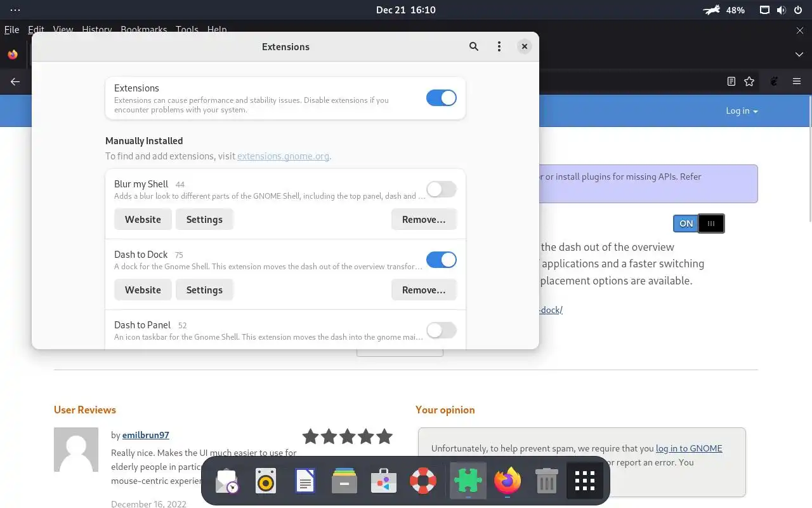The image size is (812, 508).
Task: Open LibreOffice Writer from the dock
Action: pyautogui.click(x=305, y=481)
